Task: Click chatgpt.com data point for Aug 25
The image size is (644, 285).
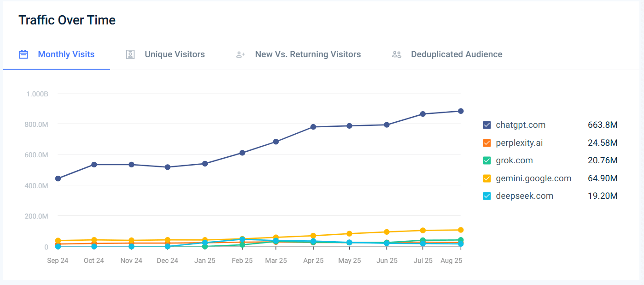Action: pyautogui.click(x=460, y=111)
